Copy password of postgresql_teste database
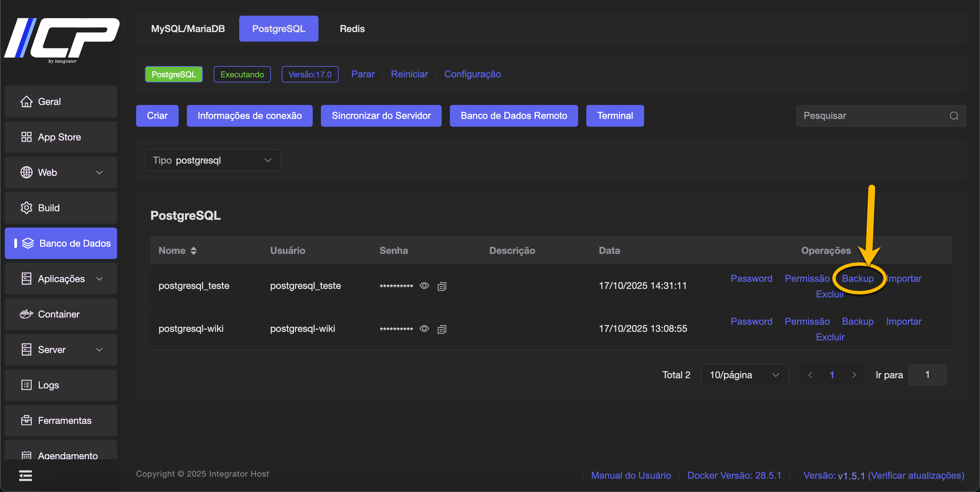The height and width of the screenshot is (492, 980). (442, 286)
